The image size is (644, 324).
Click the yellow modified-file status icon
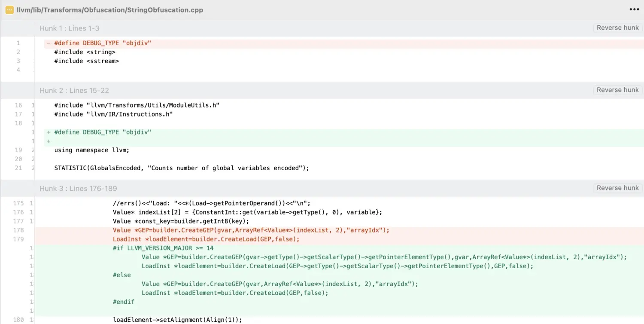(x=9, y=10)
